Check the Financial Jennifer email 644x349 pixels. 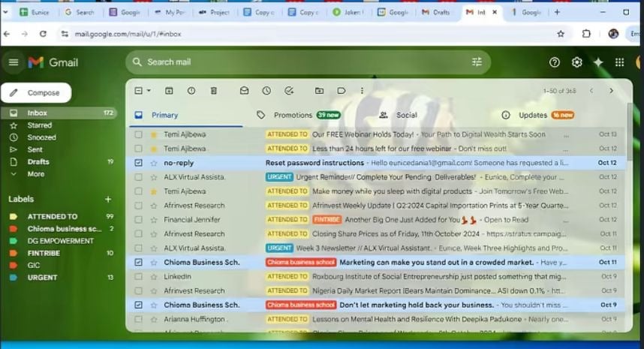138,220
